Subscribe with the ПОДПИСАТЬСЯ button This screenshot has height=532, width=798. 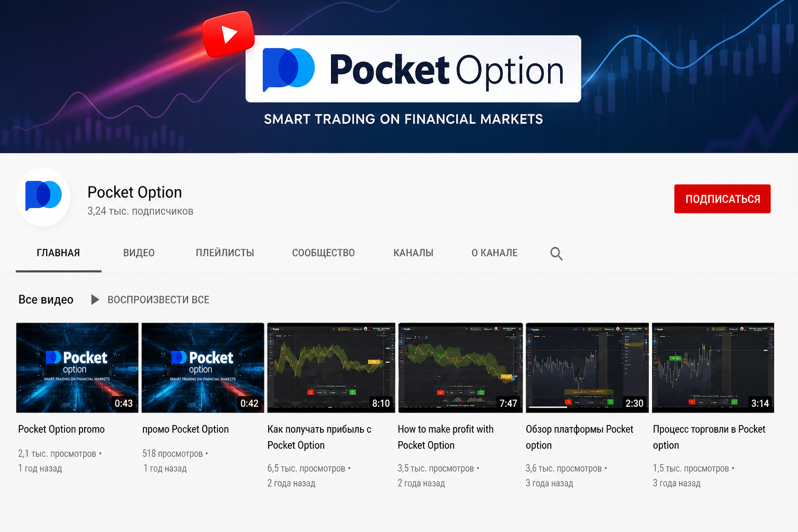click(x=722, y=199)
